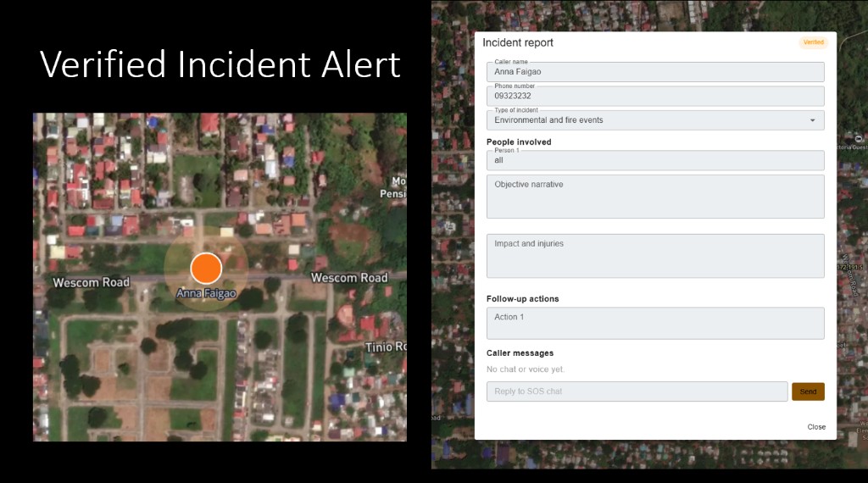Click the Verified status badge
868x483 pixels.
click(x=813, y=42)
